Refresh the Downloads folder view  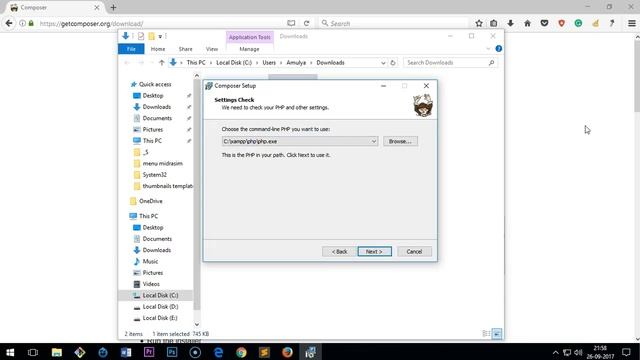(393, 63)
